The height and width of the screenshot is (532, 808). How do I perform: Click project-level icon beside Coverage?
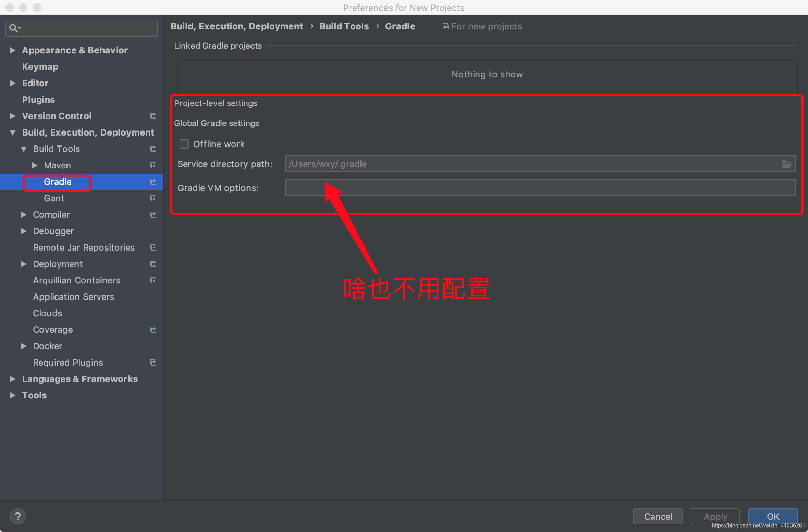[153, 330]
